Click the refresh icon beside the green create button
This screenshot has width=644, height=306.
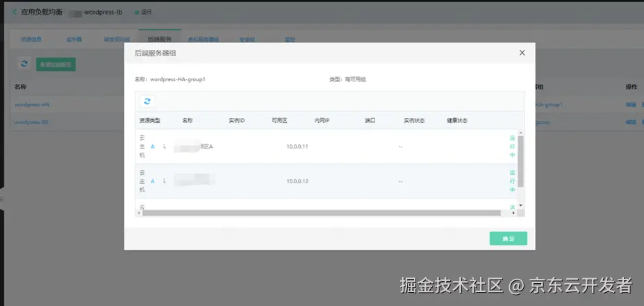point(24,64)
